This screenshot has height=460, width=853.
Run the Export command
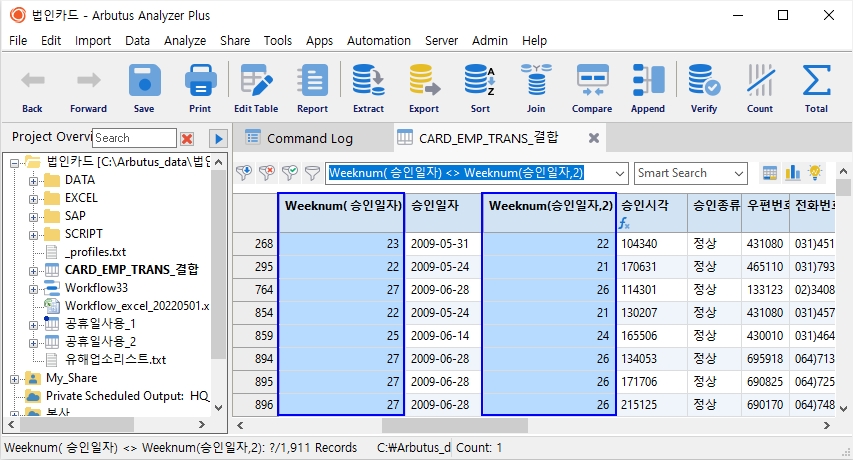pos(424,81)
